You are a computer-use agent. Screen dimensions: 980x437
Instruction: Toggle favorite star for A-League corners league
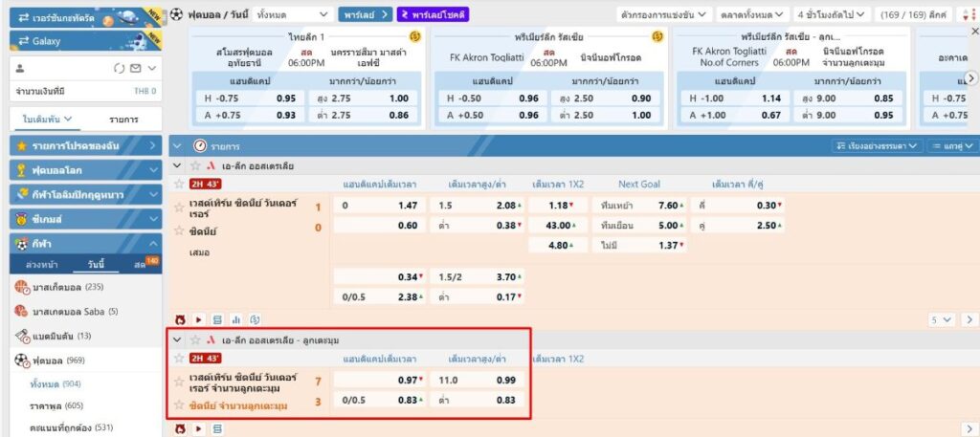pos(194,339)
